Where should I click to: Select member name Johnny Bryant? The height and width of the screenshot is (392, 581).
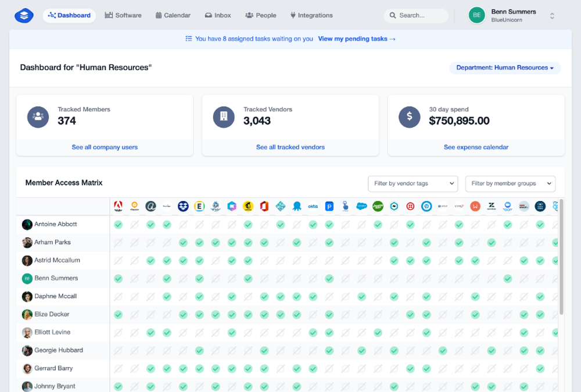pyautogui.click(x=55, y=386)
